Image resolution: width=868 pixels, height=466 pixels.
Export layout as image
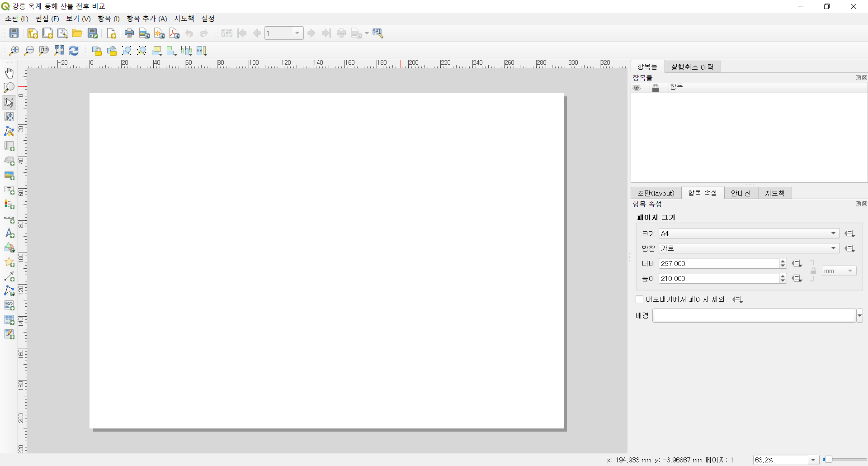(x=144, y=33)
